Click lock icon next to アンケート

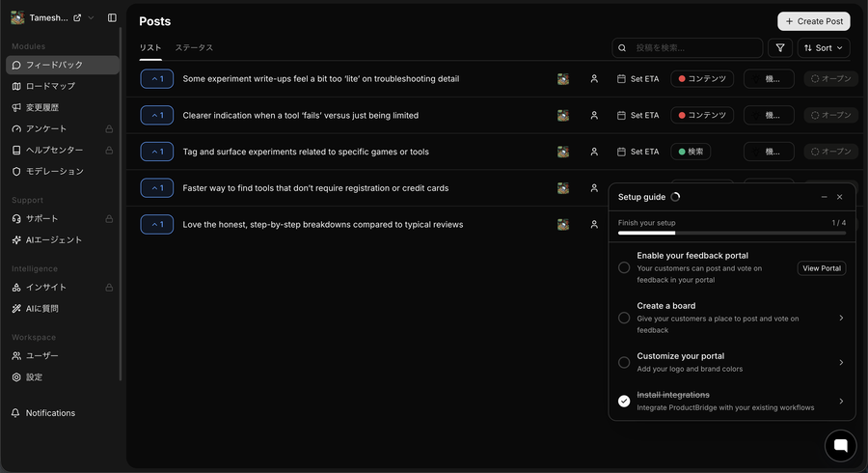click(109, 129)
